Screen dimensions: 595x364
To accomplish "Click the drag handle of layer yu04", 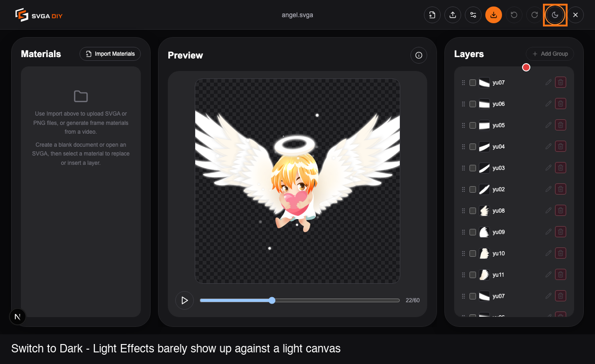I will pyautogui.click(x=463, y=147).
